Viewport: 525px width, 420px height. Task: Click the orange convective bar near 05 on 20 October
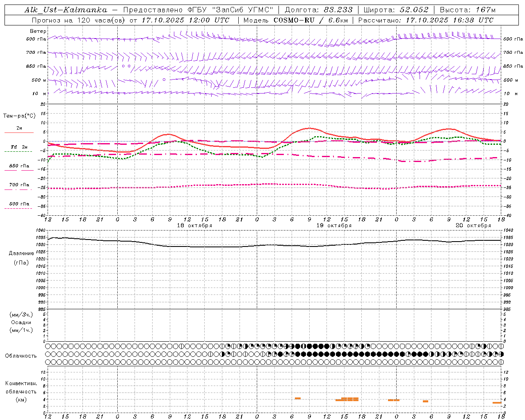pyautogui.click(x=426, y=401)
